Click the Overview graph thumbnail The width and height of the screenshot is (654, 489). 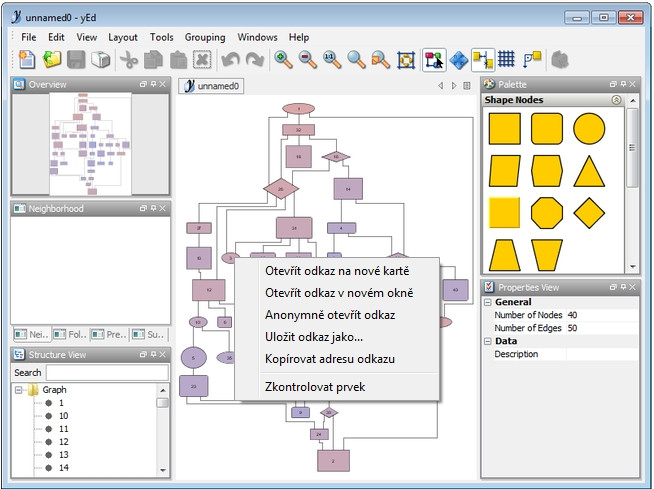point(91,144)
